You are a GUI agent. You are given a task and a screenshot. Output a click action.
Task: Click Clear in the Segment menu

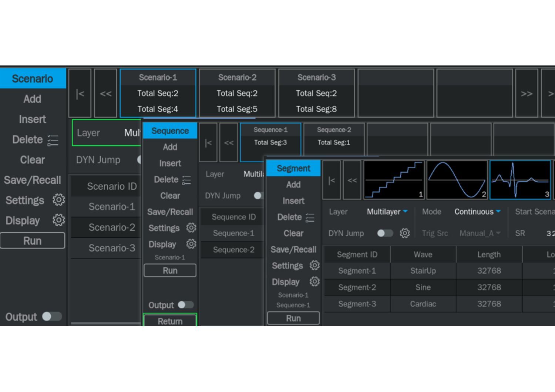point(293,233)
